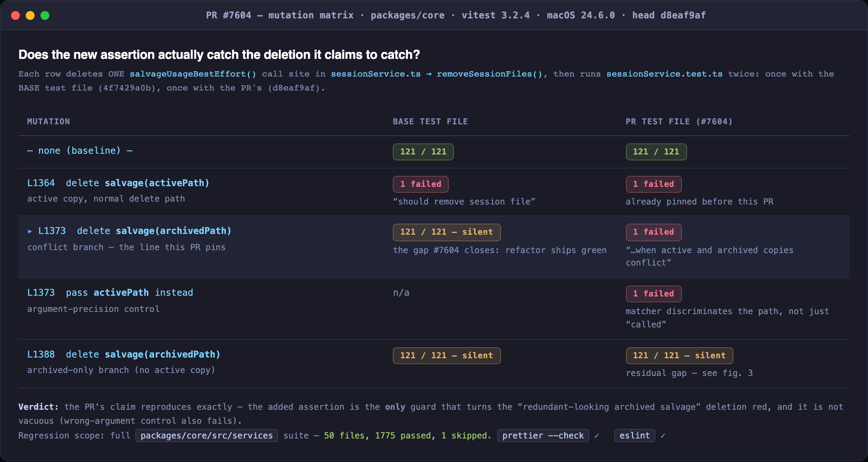Click 'argument-precision control' note

93,309
